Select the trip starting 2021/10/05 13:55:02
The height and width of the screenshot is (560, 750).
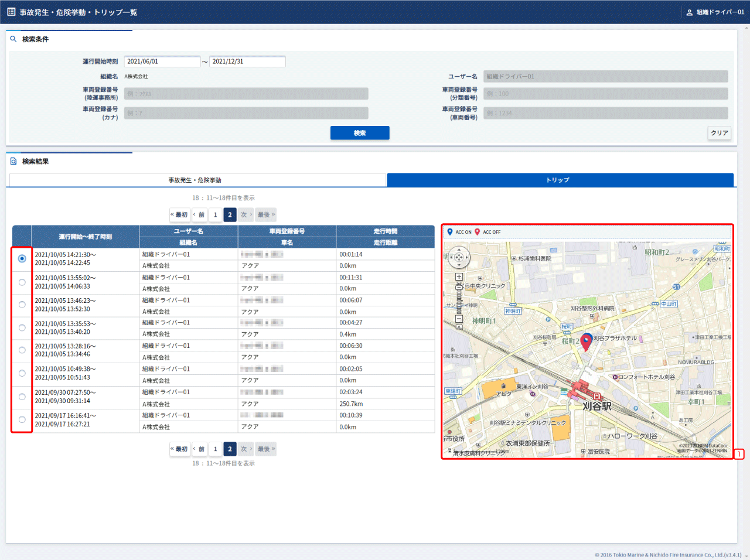click(x=22, y=282)
